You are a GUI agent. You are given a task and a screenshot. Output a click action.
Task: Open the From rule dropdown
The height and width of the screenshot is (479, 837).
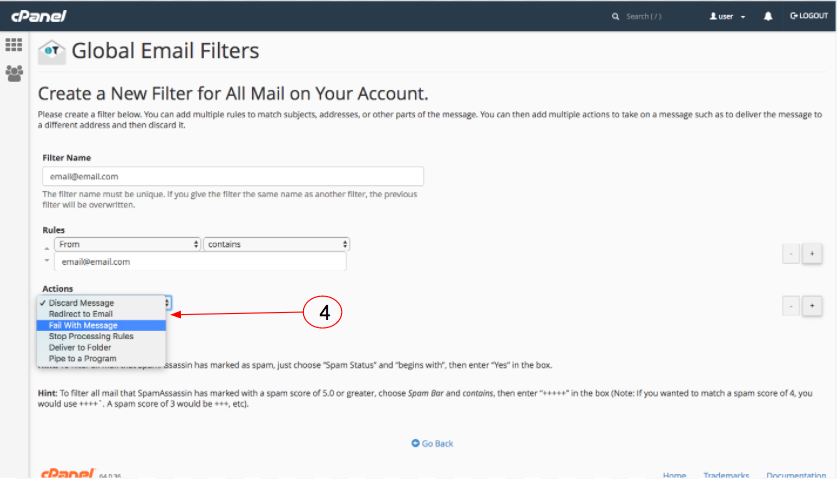[127, 244]
